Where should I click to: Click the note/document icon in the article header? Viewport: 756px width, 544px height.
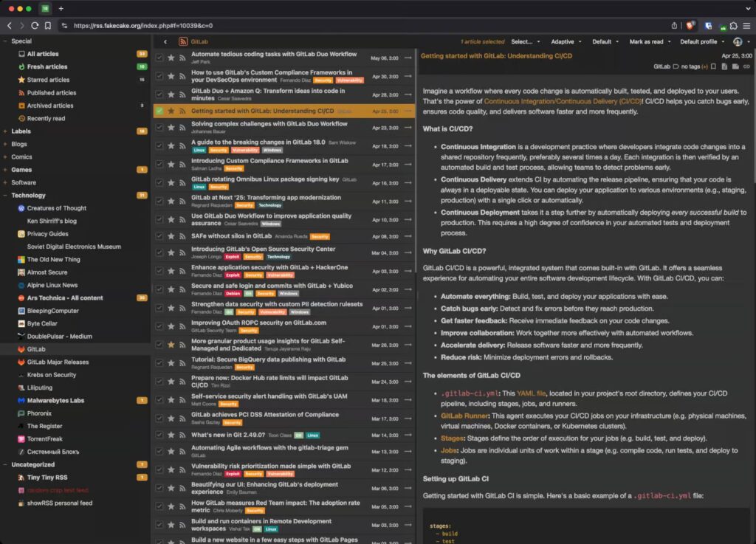724,66
